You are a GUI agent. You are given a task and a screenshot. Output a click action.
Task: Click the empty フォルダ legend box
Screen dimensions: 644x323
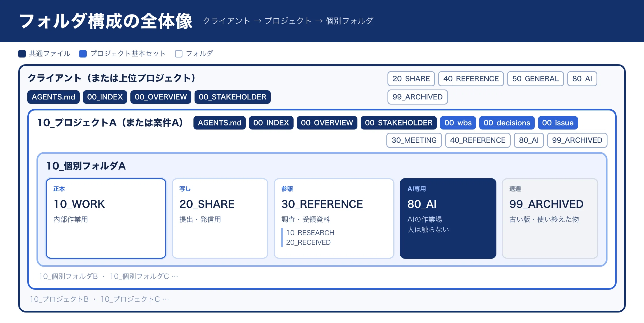coord(179,54)
